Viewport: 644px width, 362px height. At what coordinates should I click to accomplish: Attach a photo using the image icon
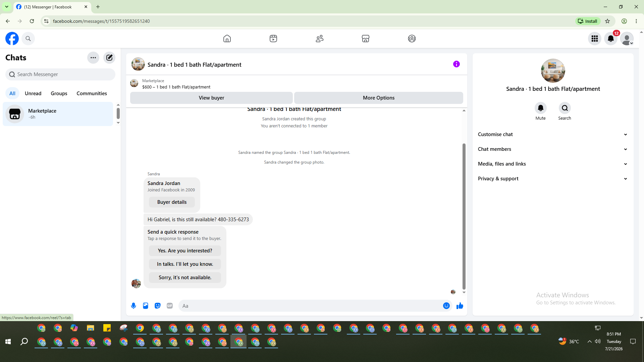[x=146, y=306]
